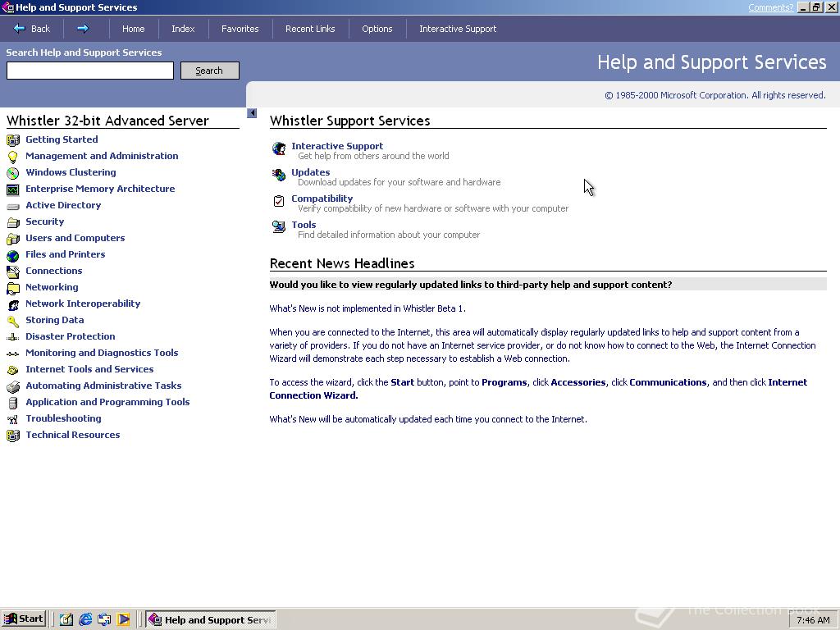Click the Connections icon
This screenshot has width=840, height=630.
[x=13, y=272]
